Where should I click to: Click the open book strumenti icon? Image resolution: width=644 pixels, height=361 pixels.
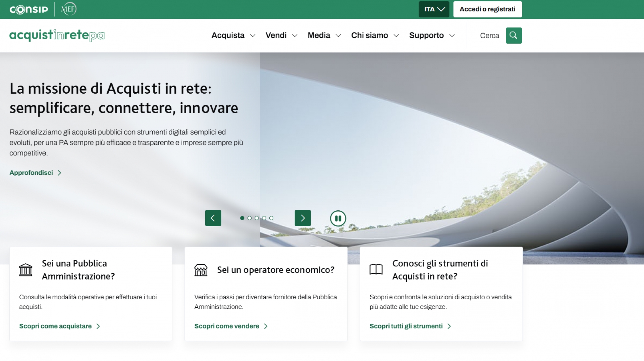tap(376, 269)
